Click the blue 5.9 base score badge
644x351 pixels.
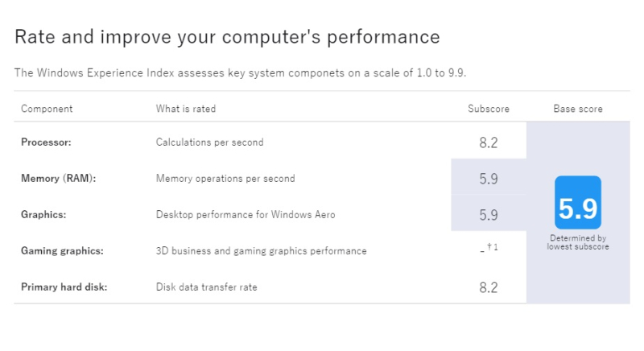(578, 202)
